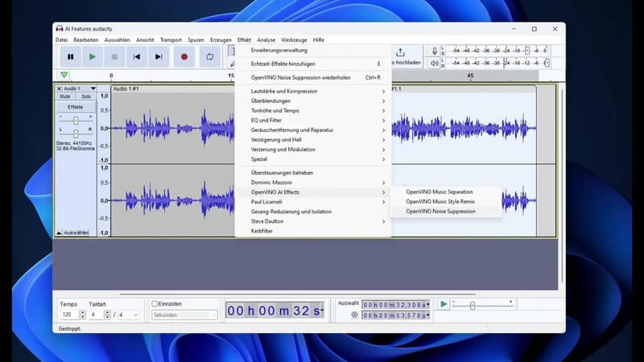Viewport: 644px width, 362px height.
Task: Solo the Audio 1 track
Action: point(85,97)
